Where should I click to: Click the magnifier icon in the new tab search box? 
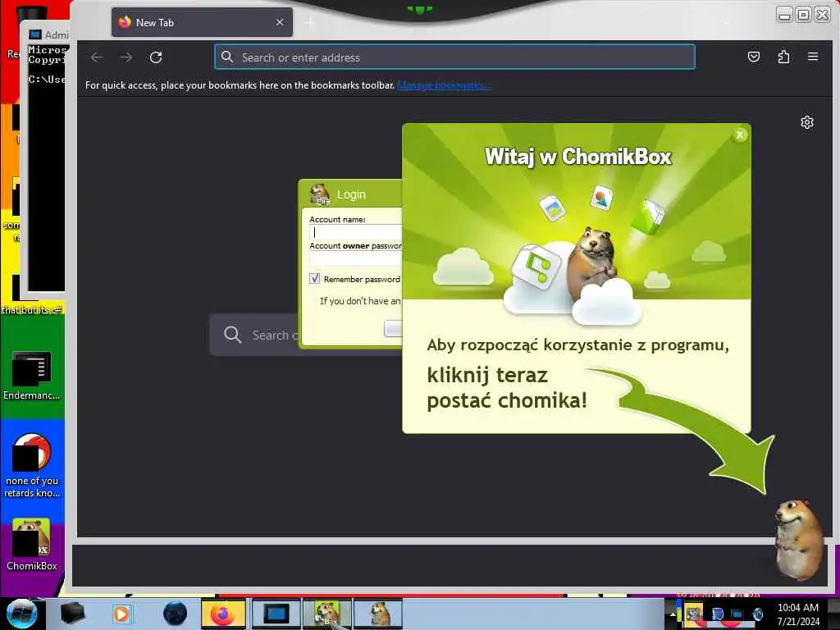232,335
